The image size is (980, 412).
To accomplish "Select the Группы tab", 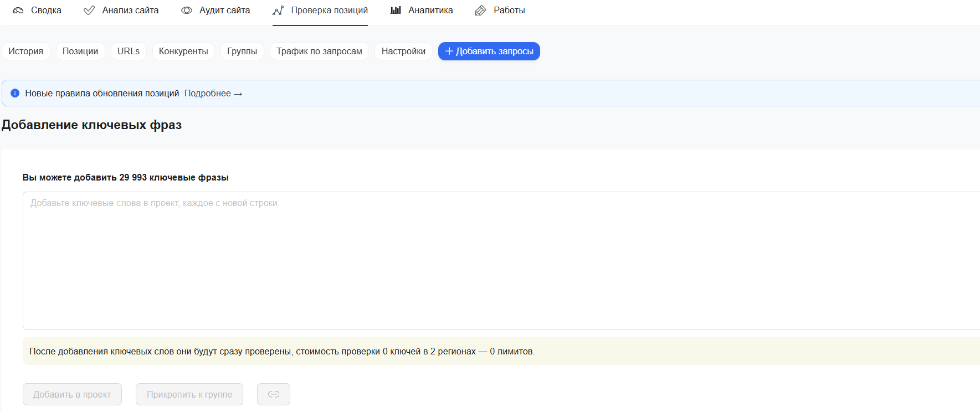I will click(242, 51).
